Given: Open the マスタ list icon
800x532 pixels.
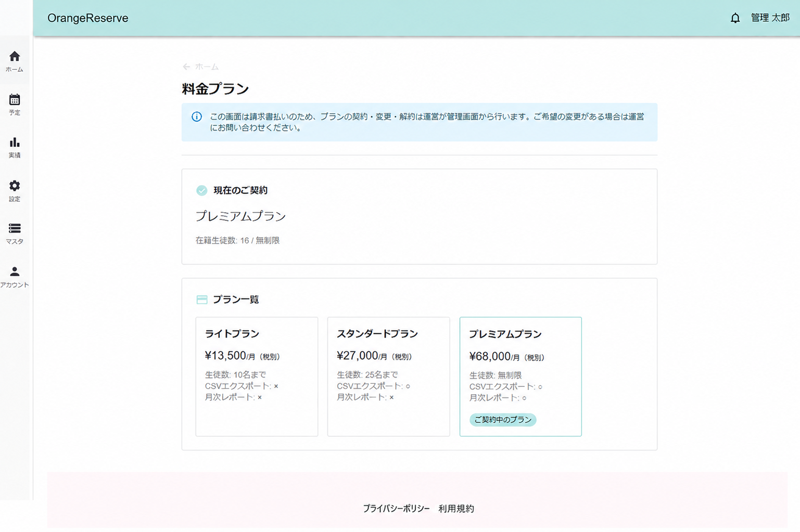Looking at the screenshot, I should [x=15, y=228].
